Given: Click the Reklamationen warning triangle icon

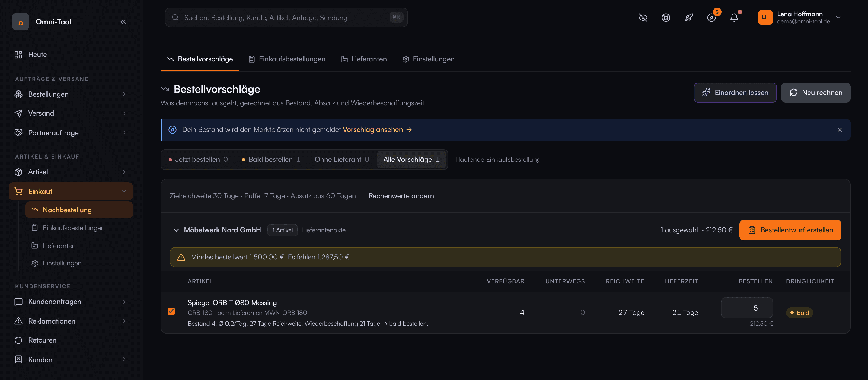Looking at the screenshot, I should 18,321.
